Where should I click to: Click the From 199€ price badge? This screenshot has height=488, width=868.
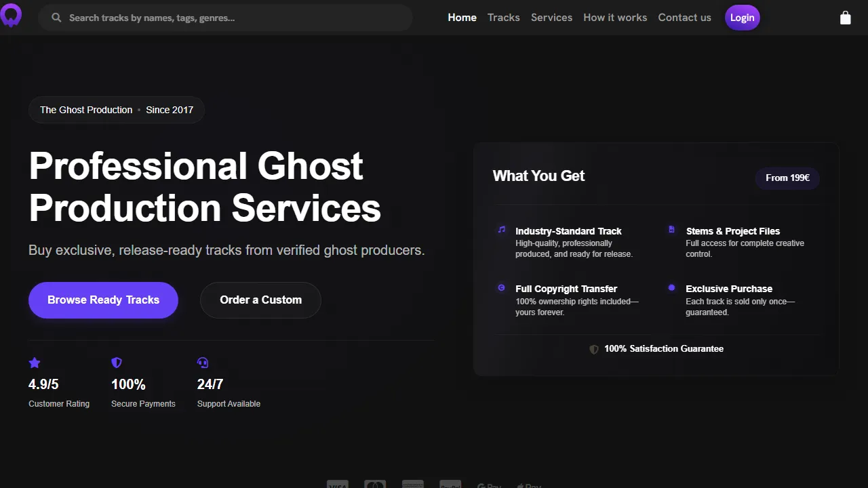click(x=787, y=178)
